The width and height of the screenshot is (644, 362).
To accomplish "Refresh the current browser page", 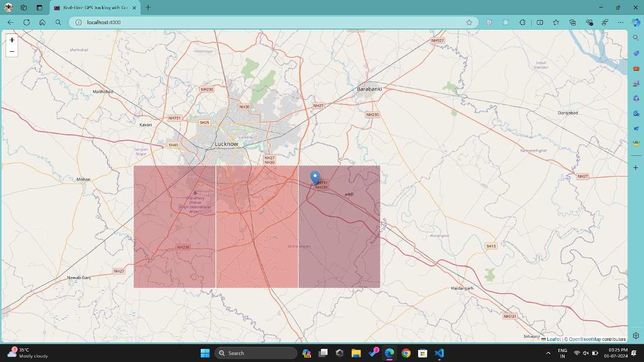I will click(x=26, y=22).
